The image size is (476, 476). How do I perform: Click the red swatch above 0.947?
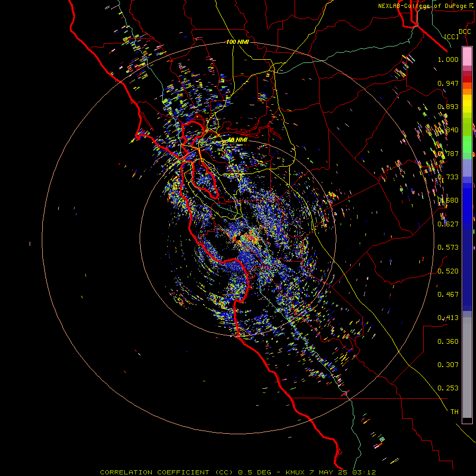click(467, 79)
